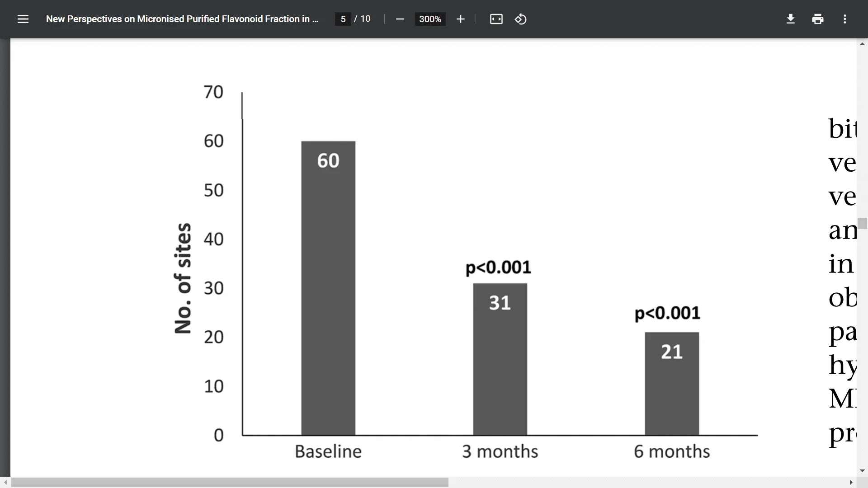Edit the current page number field
868x488 pixels.
click(343, 19)
